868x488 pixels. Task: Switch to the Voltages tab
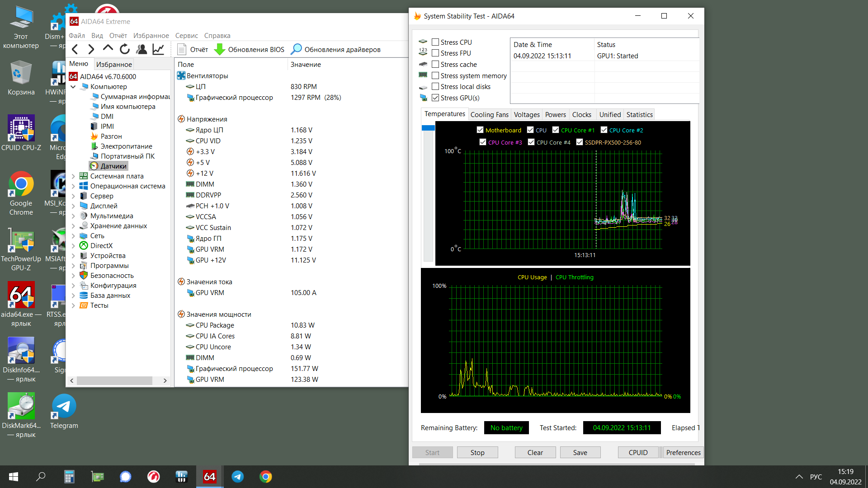pyautogui.click(x=527, y=115)
